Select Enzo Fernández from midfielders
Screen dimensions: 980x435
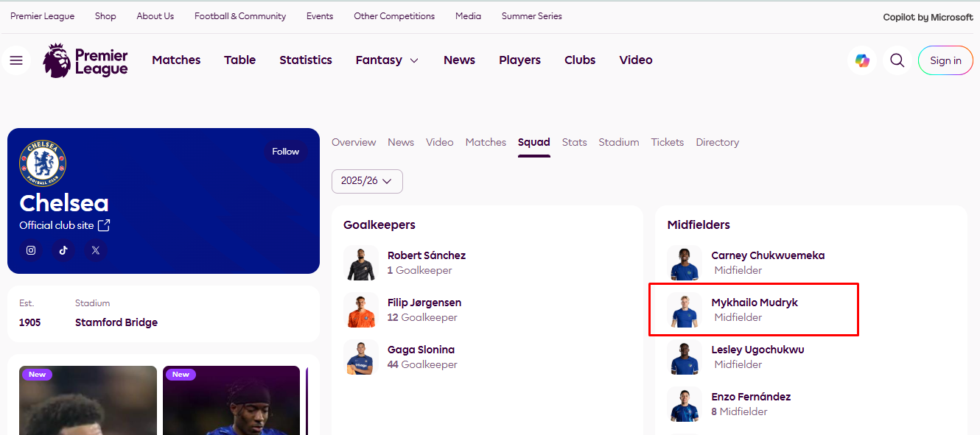(x=751, y=397)
